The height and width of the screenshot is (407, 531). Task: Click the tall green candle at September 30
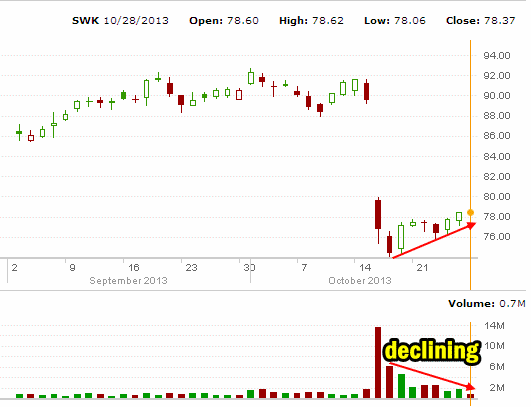(x=251, y=77)
